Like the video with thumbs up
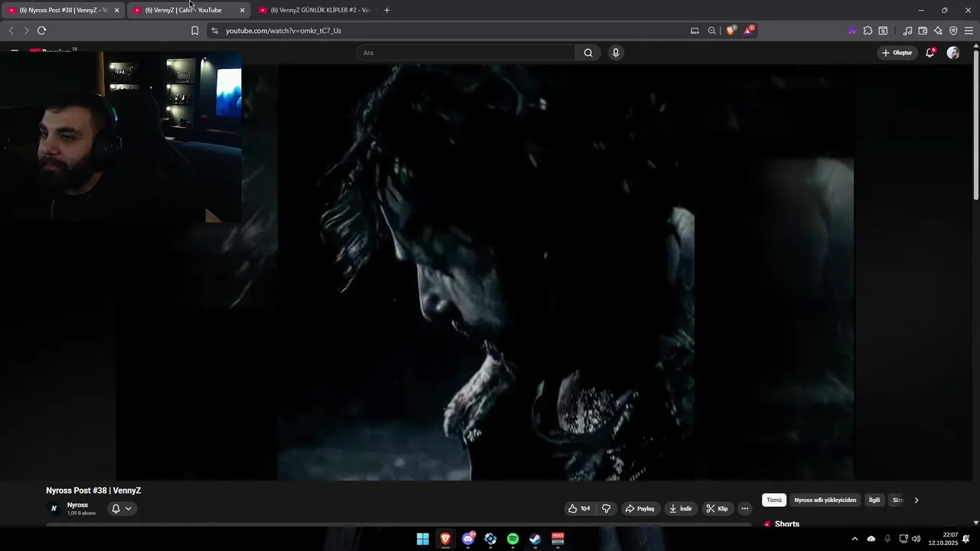 click(579, 509)
